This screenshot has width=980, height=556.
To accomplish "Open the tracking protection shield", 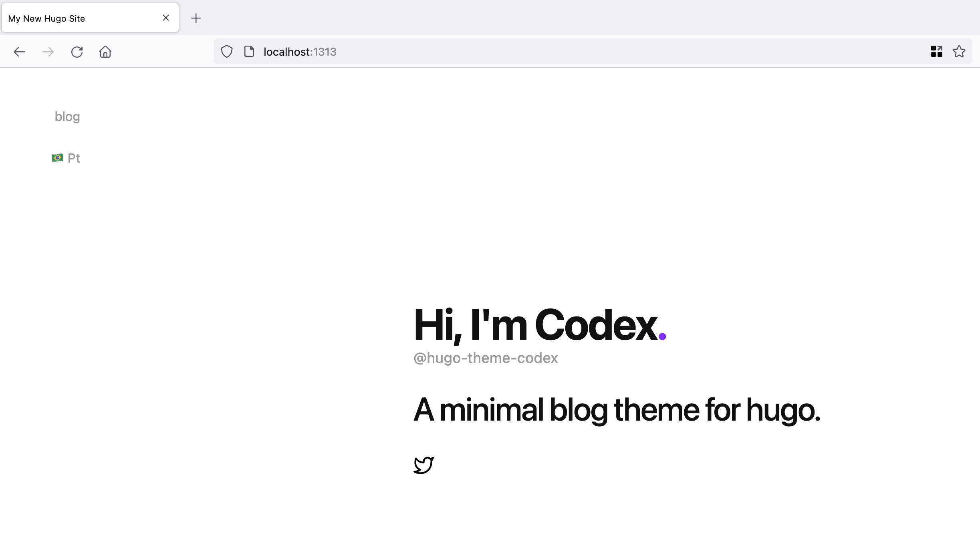I will [x=227, y=52].
